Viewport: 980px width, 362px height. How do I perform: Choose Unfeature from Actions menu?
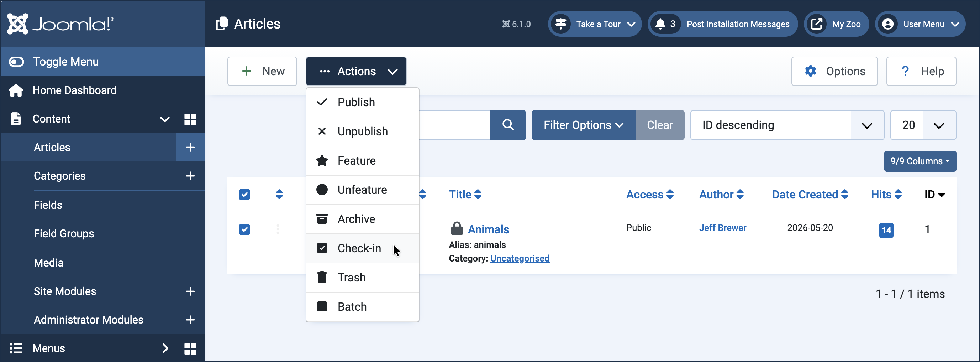coord(363,190)
